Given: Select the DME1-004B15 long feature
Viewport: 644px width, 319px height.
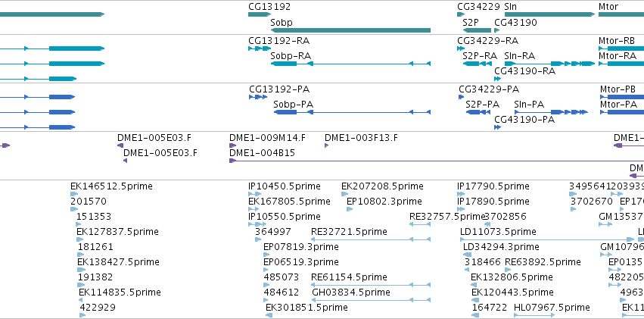Looking at the screenshot, I should tap(437, 161).
